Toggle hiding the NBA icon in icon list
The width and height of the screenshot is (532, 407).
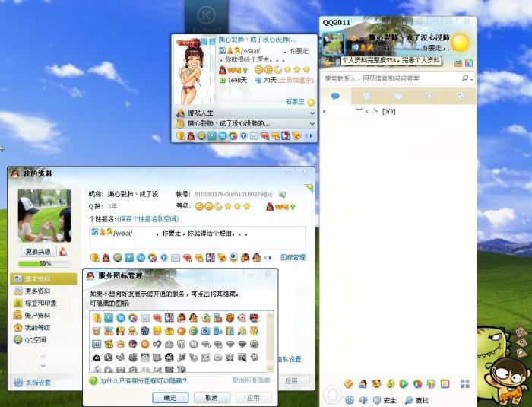point(169,318)
